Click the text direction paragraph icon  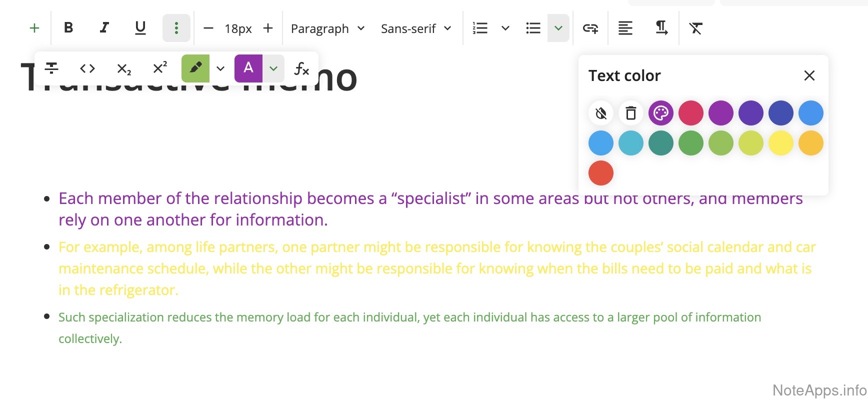[661, 28]
